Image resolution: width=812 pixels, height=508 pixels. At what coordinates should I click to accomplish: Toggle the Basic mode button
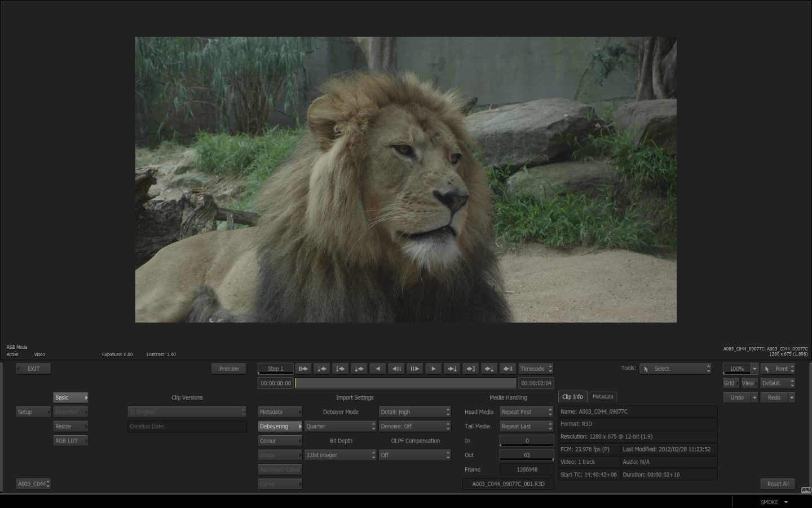[x=70, y=397]
